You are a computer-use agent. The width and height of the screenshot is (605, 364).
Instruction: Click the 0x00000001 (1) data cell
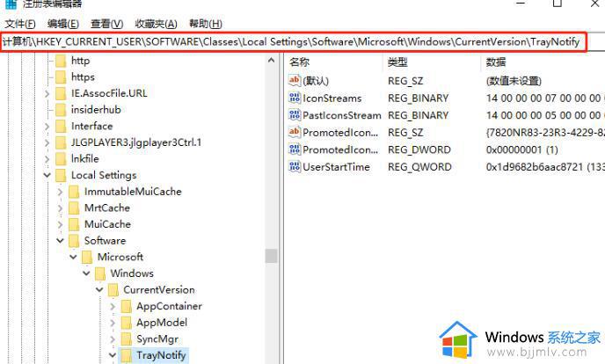(522, 149)
